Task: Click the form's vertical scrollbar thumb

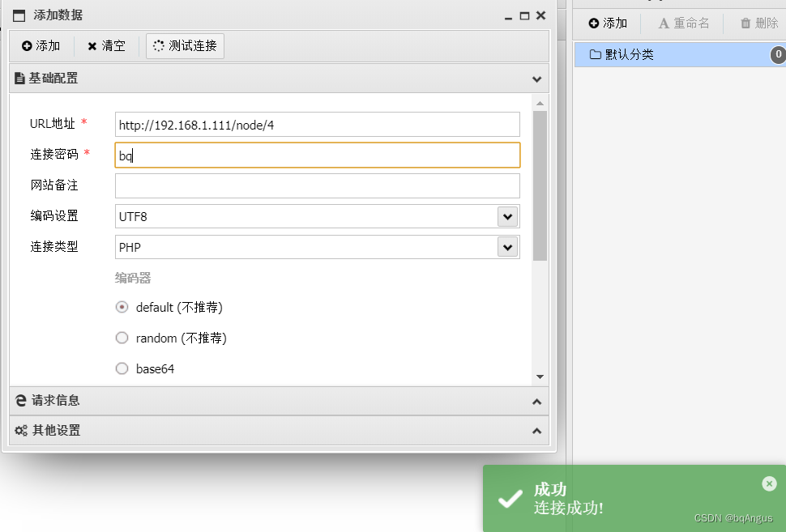Action: (x=540, y=185)
